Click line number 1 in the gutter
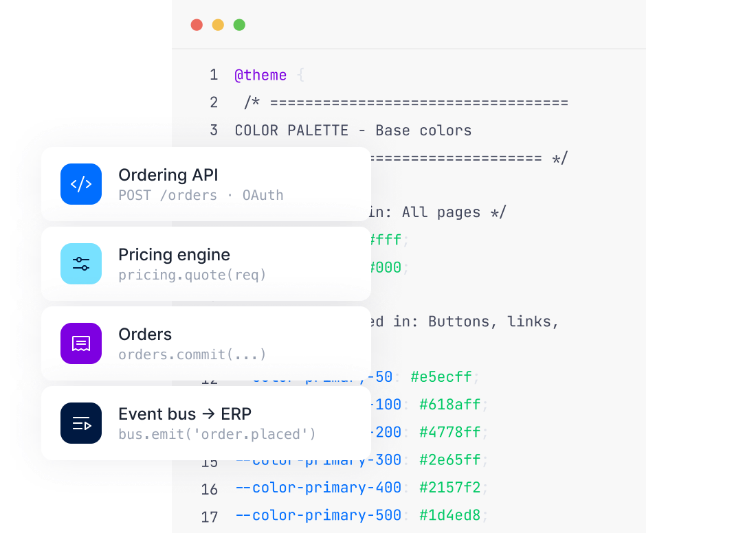 point(214,75)
